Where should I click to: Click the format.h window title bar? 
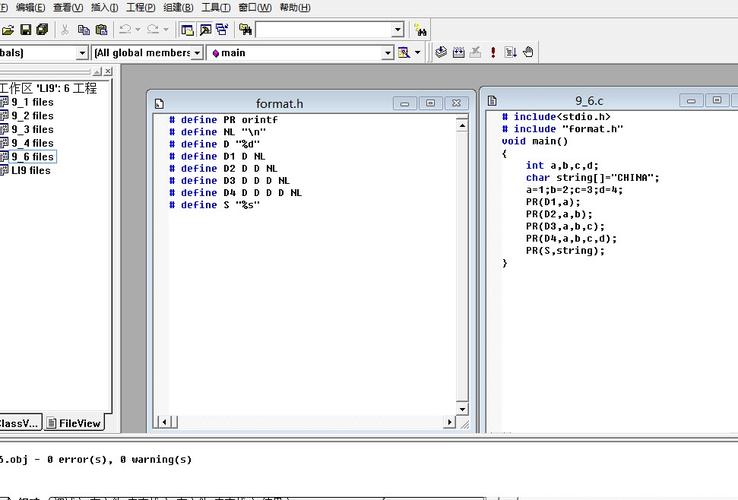click(279, 103)
